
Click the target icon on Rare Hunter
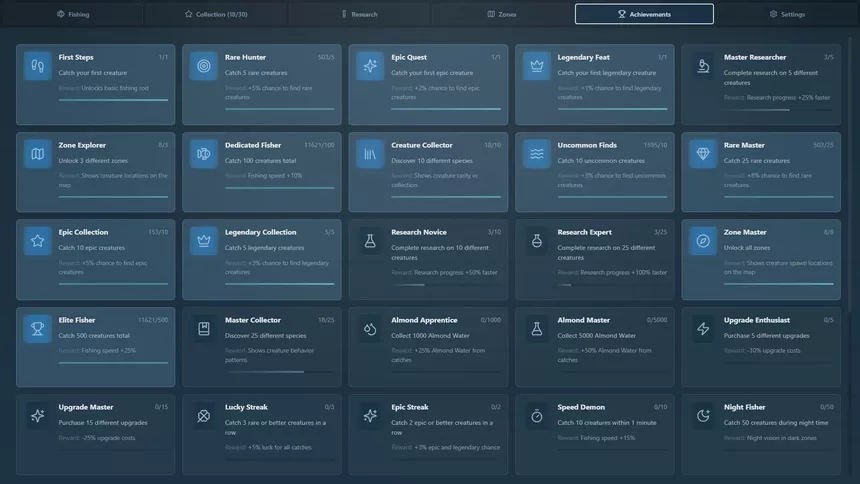point(203,66)
